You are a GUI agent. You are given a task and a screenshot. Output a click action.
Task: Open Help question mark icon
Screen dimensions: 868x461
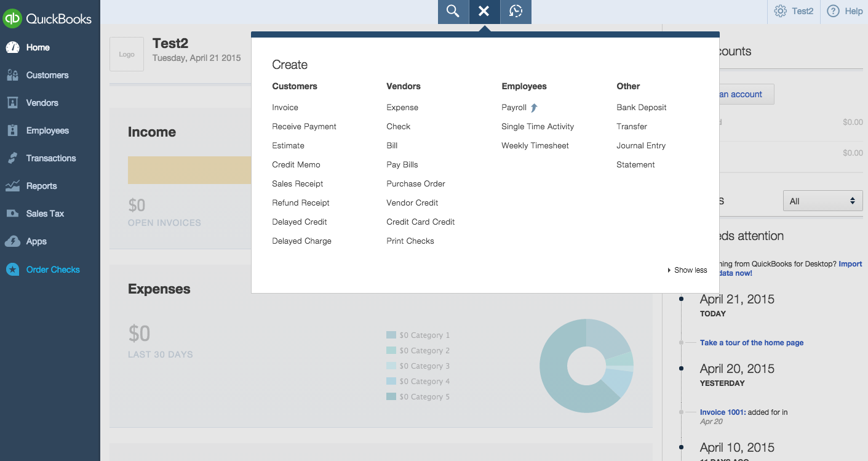coord(833,11)
